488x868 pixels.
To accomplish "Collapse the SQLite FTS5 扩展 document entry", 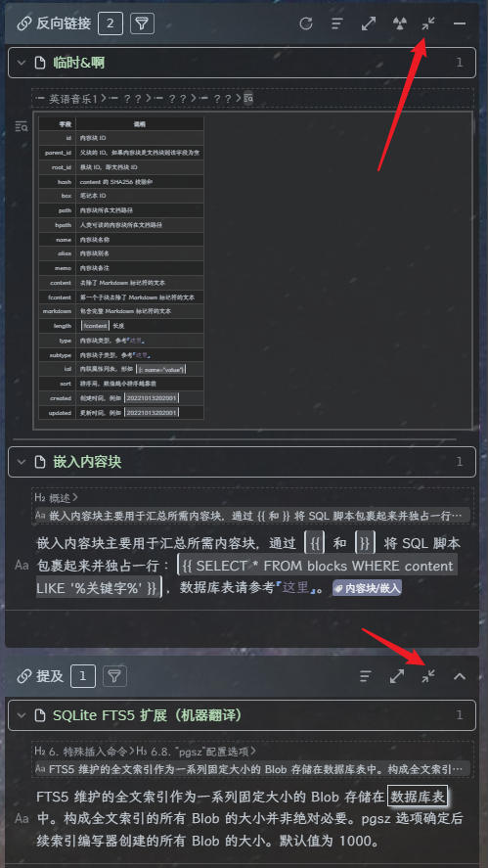I will 22,715.
